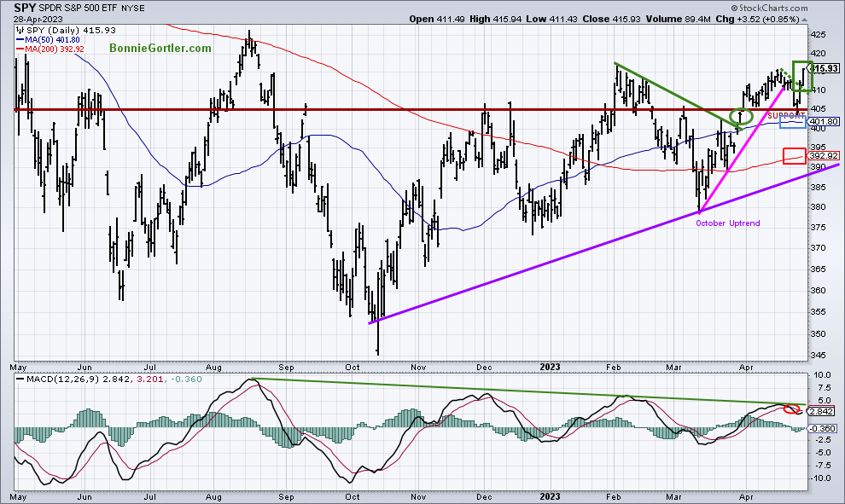Viewport: 845px width, 504px height.
Task: Click the High 415.94 value
Action: click(x=494, y=19)
